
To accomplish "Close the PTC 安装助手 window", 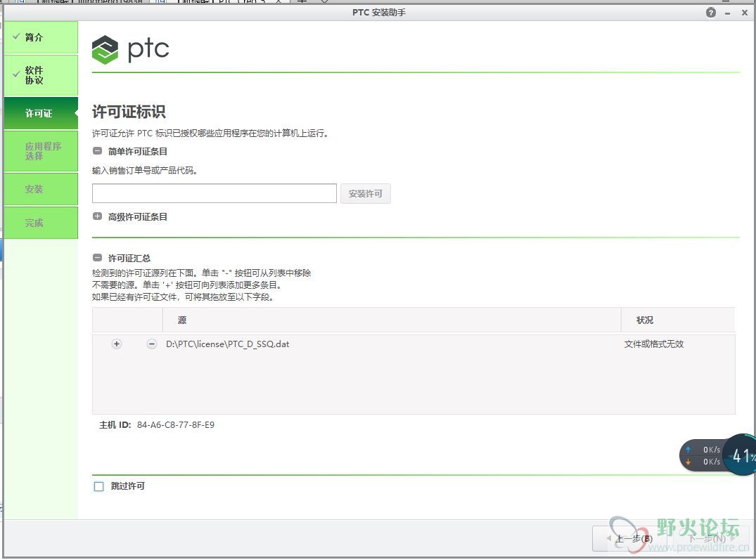I will 745,13.
